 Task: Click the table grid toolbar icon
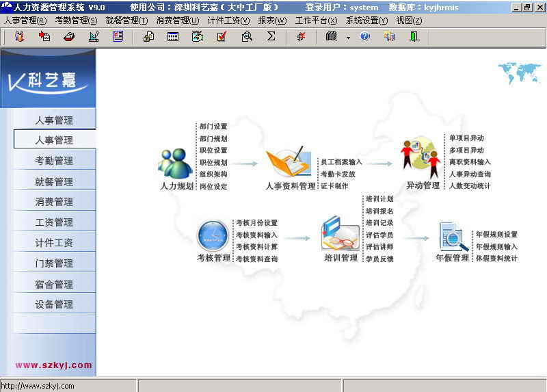pyautogui.click(x=173, y=36)
